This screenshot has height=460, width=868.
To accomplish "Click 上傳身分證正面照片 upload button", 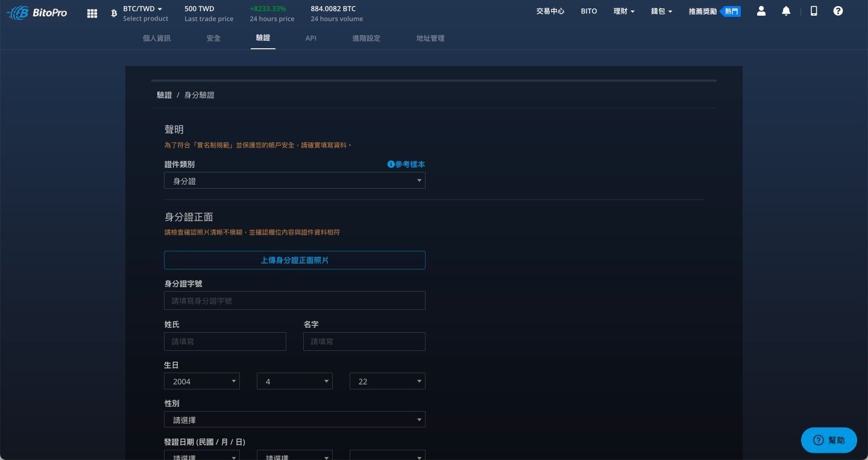I will 295,260.
